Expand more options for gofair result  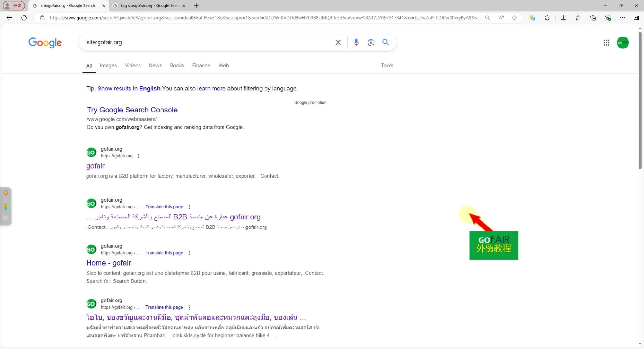pos(138,156)
